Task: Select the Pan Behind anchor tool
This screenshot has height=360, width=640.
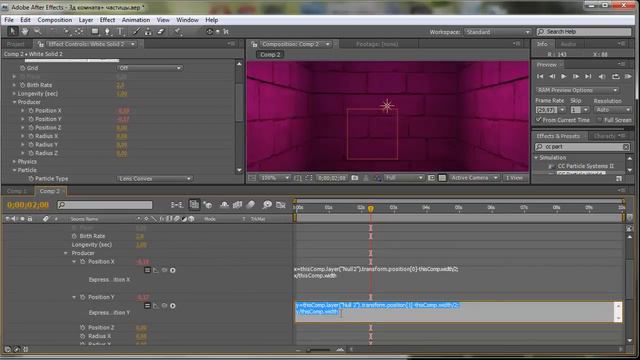Action: coord(79,31)
